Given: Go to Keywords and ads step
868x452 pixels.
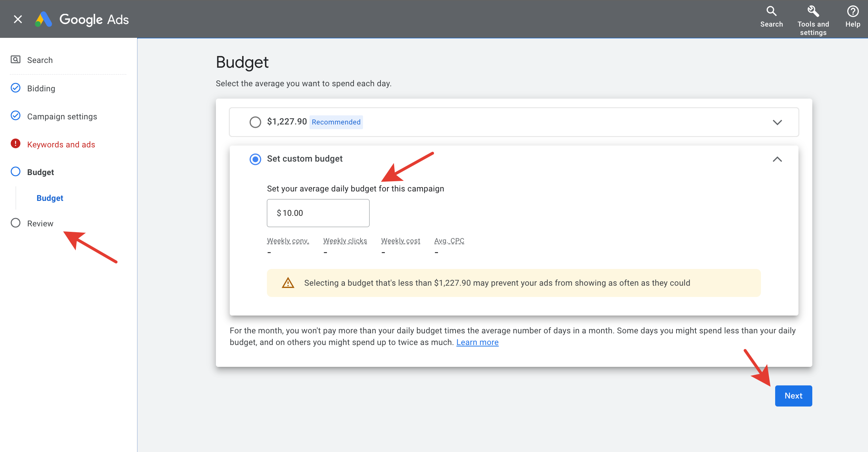Looking at the screenshot, I should pyautogui.click(x=61, y=144).
